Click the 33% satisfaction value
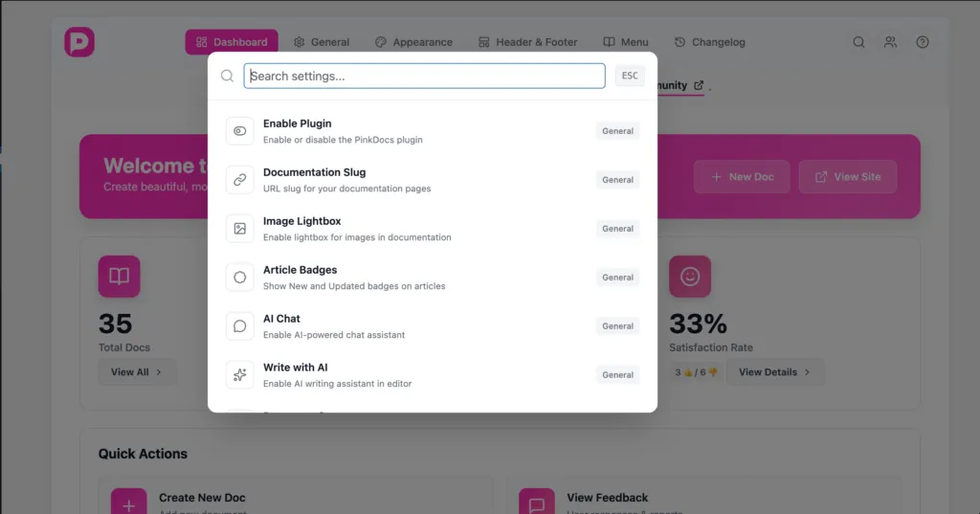 (x=698, y=324)
